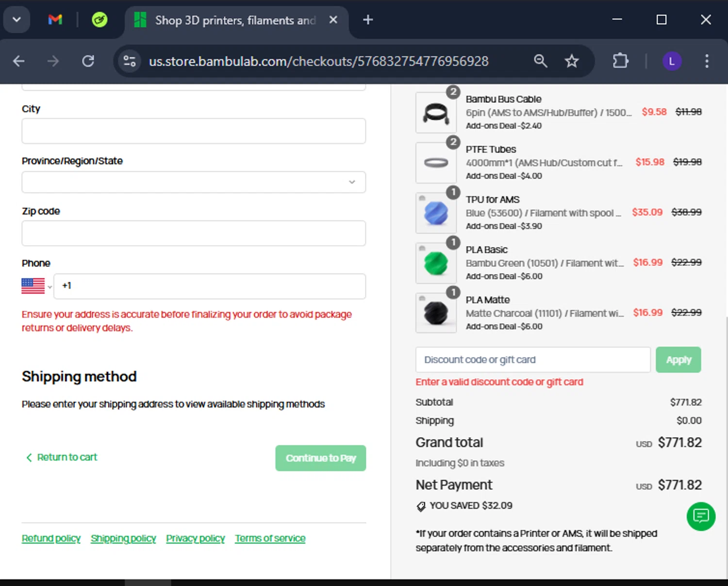Image resolution: width=728 pixels, height=586 pixels.
Task: Expand the Province/Region/State dropdown
Action: coord(194,182)
